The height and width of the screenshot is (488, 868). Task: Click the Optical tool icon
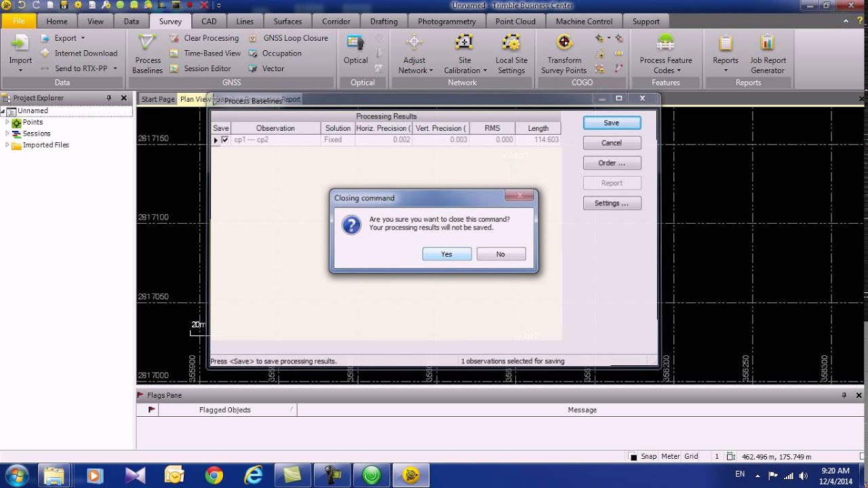[355, 43]
